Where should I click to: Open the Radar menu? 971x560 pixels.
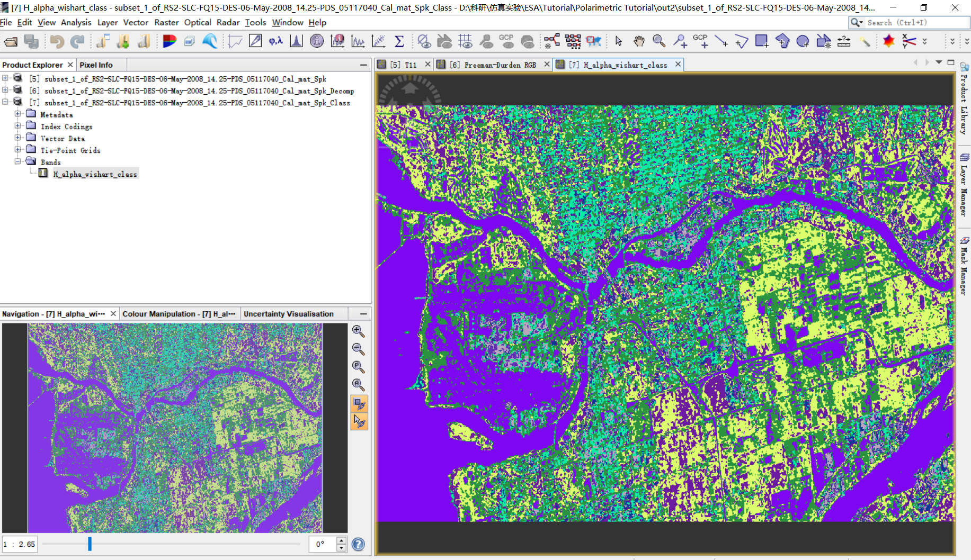coord(228,22)
